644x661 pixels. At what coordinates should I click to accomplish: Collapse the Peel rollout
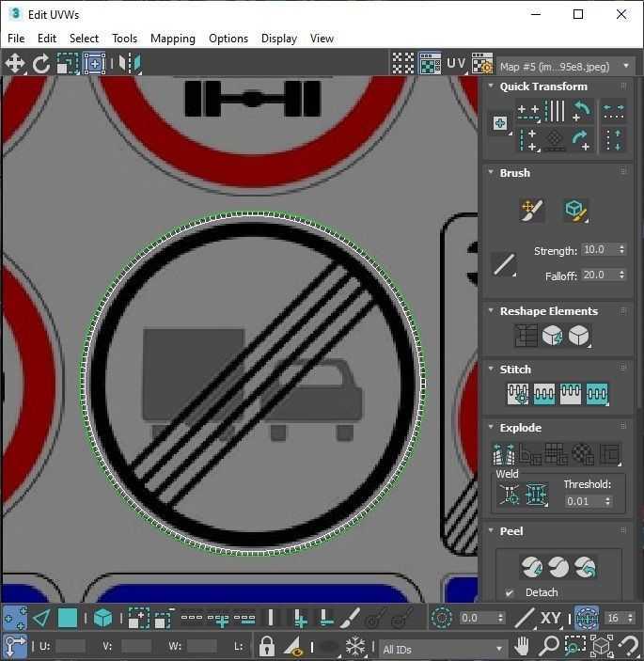491,530
